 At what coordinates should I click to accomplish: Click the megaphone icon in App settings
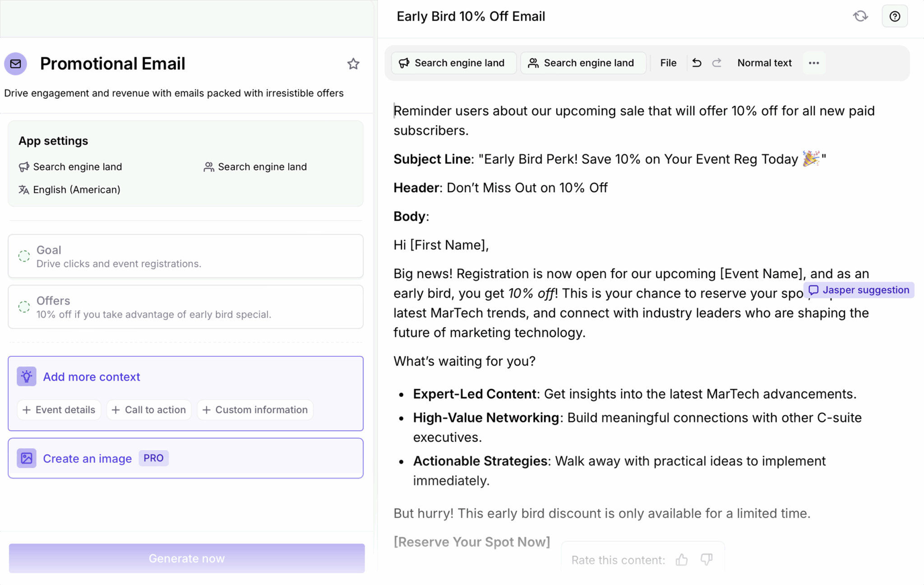click(24, 167)
